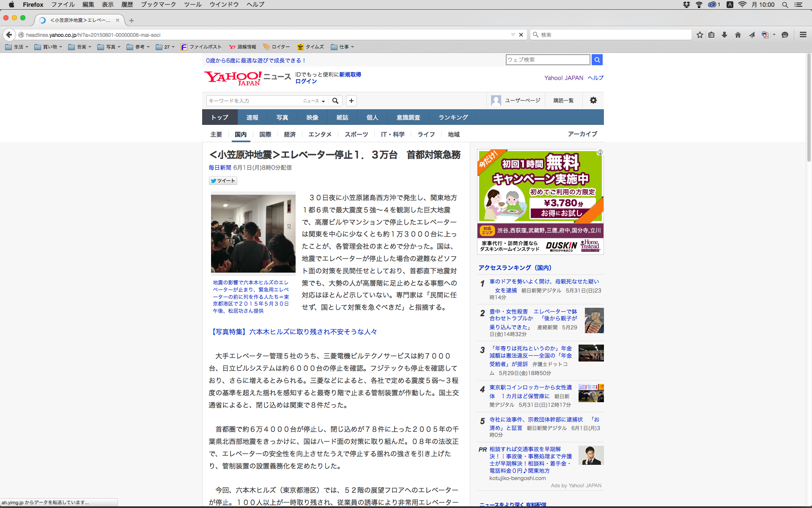Viewport: 812px width, 508px height.
Task: Select the スポーツ category tab
Action: [356, 134]
